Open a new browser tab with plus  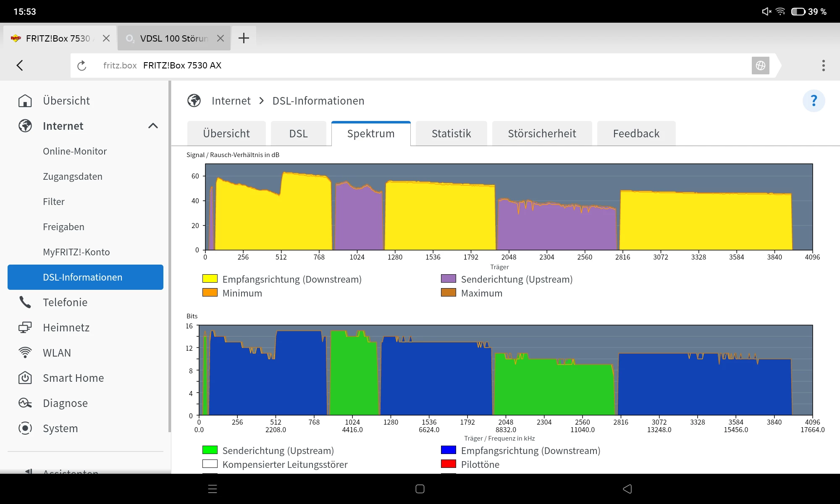[244, 38]
